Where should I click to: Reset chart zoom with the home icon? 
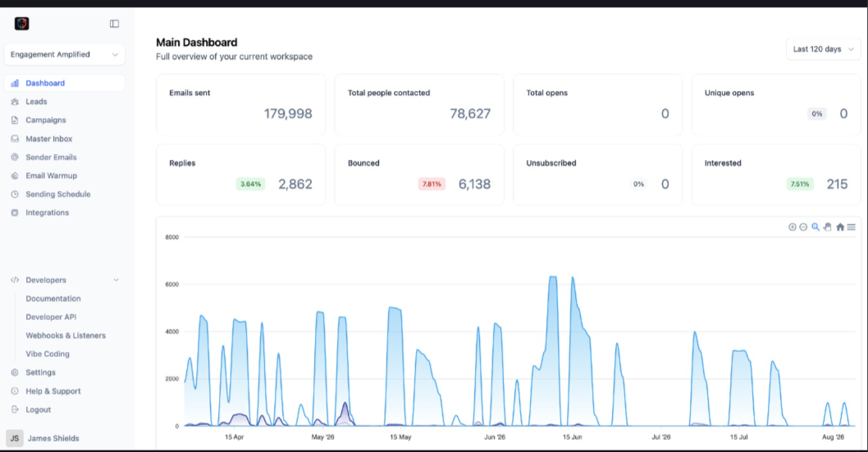pos(840,227)
